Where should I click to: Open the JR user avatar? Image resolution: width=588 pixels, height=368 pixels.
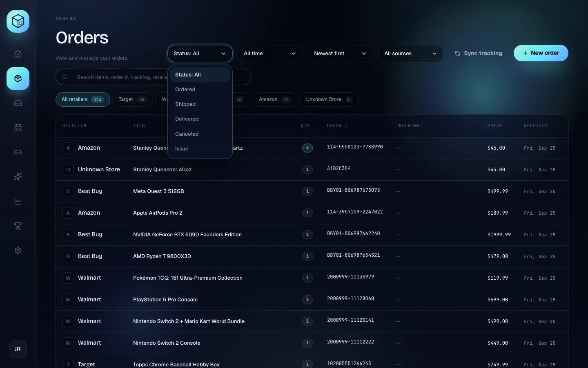[18, 349]
